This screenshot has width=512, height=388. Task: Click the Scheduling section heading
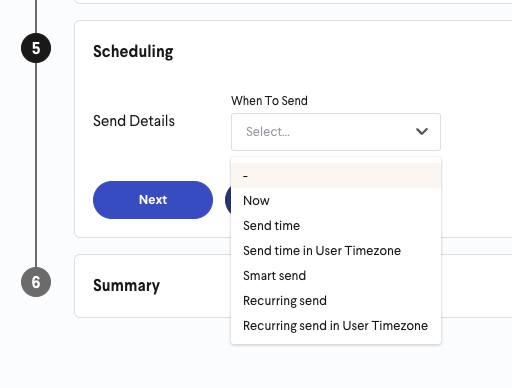[133, 52]
